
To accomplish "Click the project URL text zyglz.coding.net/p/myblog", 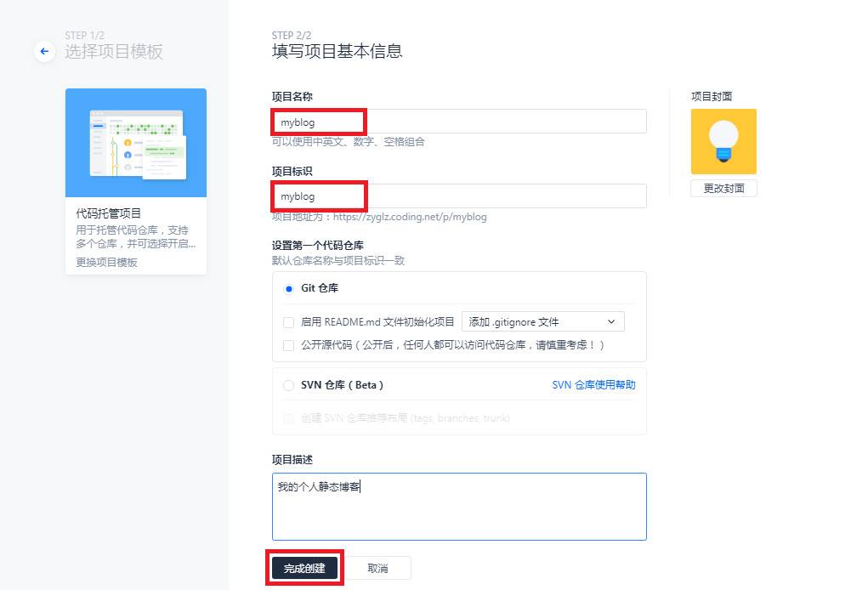I will tap(410, 217).
